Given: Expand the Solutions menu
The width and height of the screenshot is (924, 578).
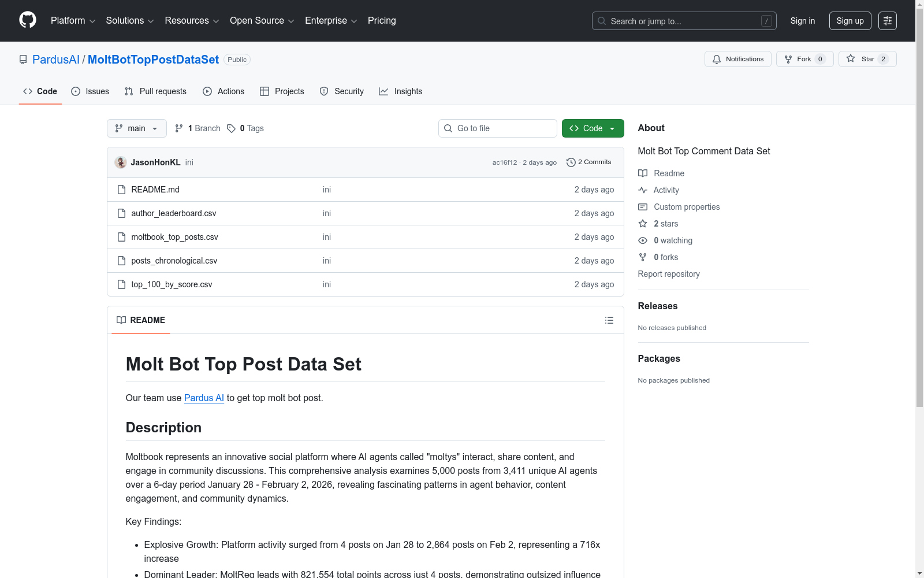Looking at the screenshot, I should coord(130,21).
